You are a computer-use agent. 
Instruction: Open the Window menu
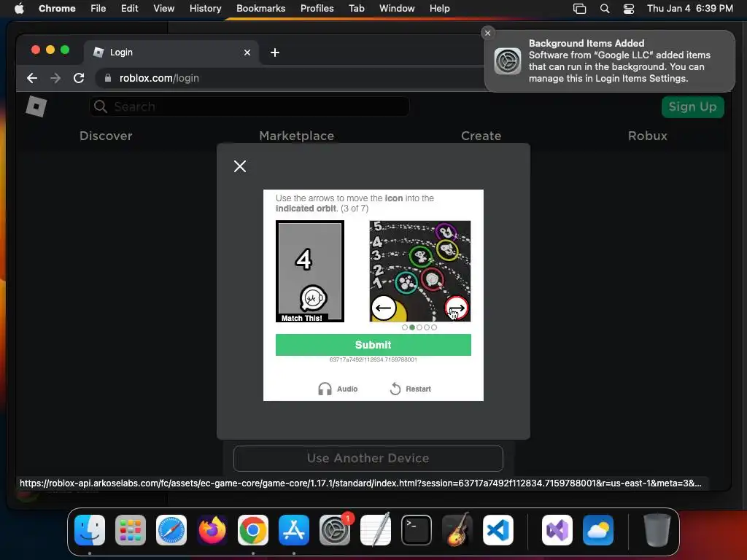[397, 8]
